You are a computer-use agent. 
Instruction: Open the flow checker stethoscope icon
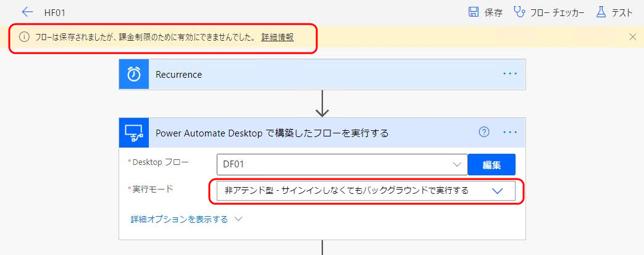pos(519,12)
